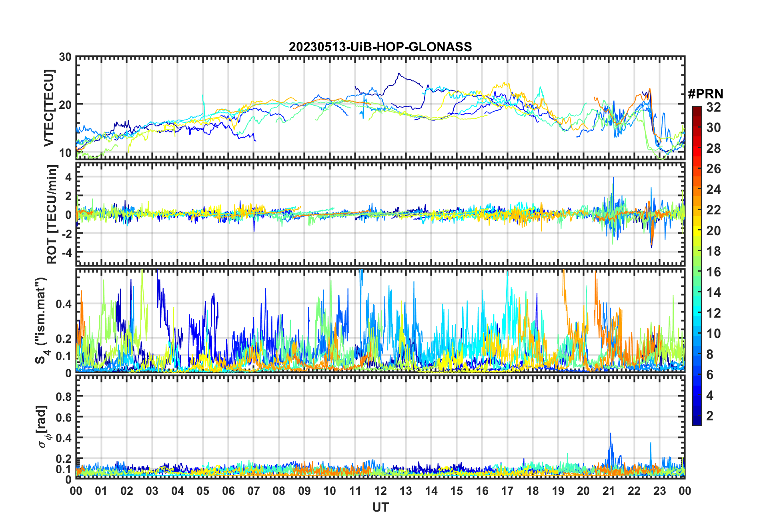Click the 30 tick on VTEC axis
Image resolution: width=761 pixels, height=532 pixels.
pos(65,57)
